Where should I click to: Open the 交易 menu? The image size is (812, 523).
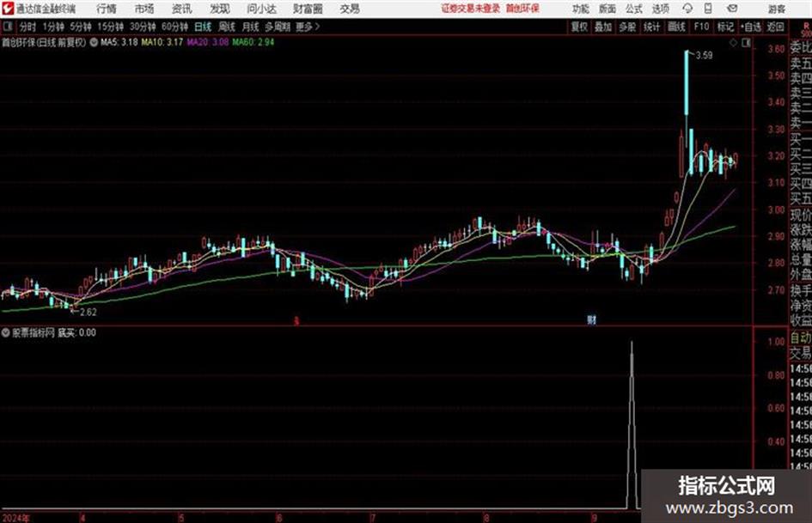[350, 9]
